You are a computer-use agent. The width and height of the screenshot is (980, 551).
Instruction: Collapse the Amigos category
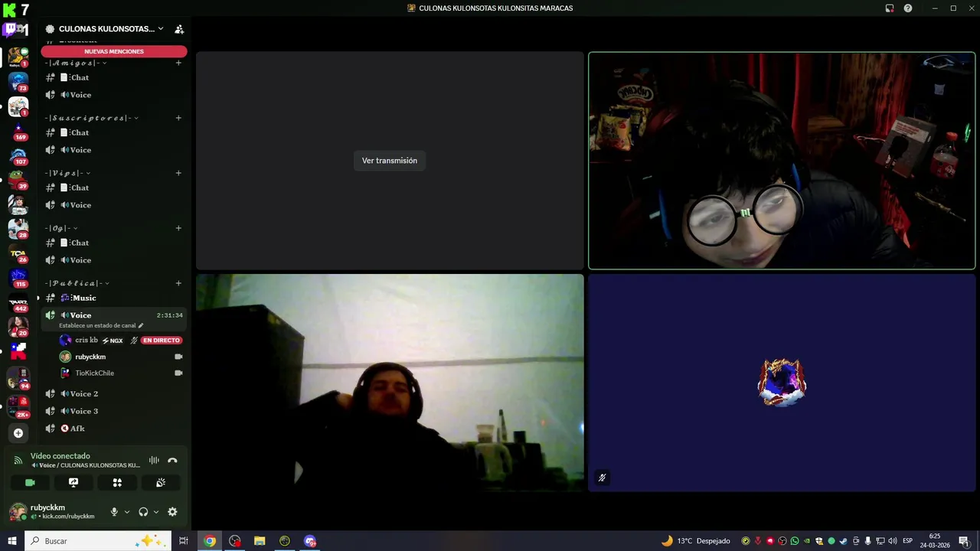tap(76, 63)
